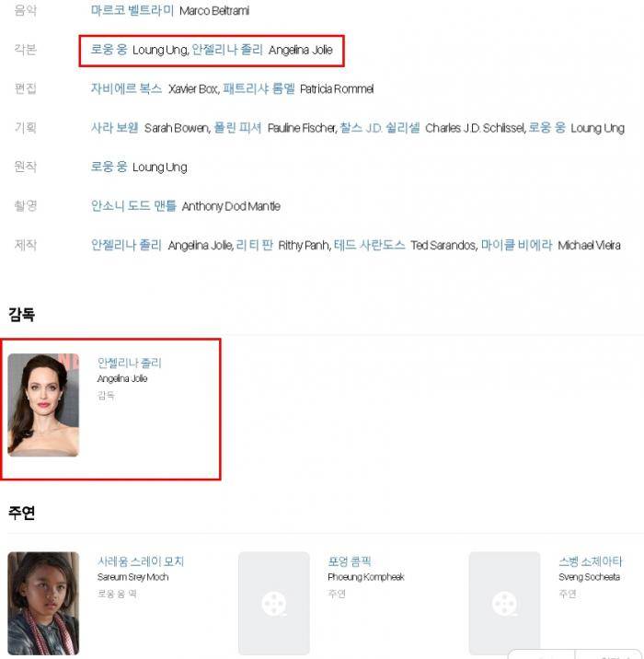Click Angelina Jolie's name in the director section
644x659 pixels.
click(x=130, y=363)
